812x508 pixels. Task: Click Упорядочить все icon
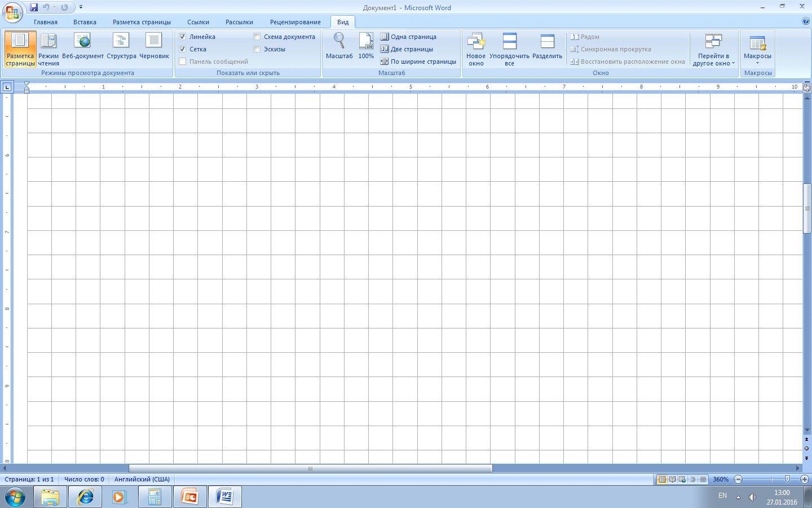[x=509, y=49]
